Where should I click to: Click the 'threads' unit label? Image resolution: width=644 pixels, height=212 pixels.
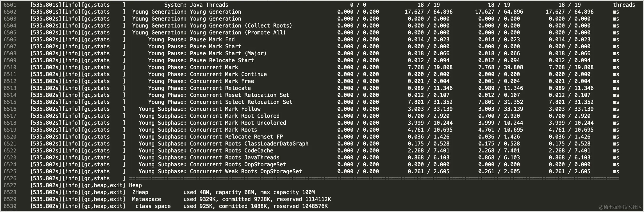point(624,5)
